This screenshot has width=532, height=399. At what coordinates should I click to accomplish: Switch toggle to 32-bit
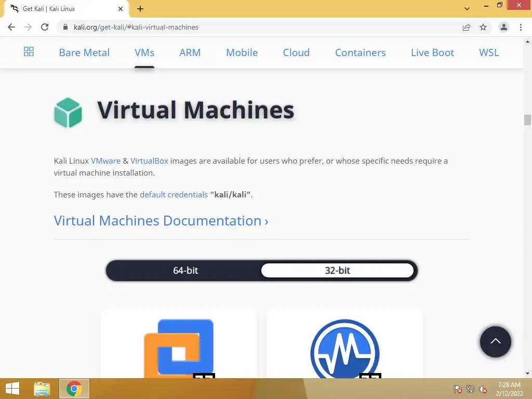click(x=337, y=270)
